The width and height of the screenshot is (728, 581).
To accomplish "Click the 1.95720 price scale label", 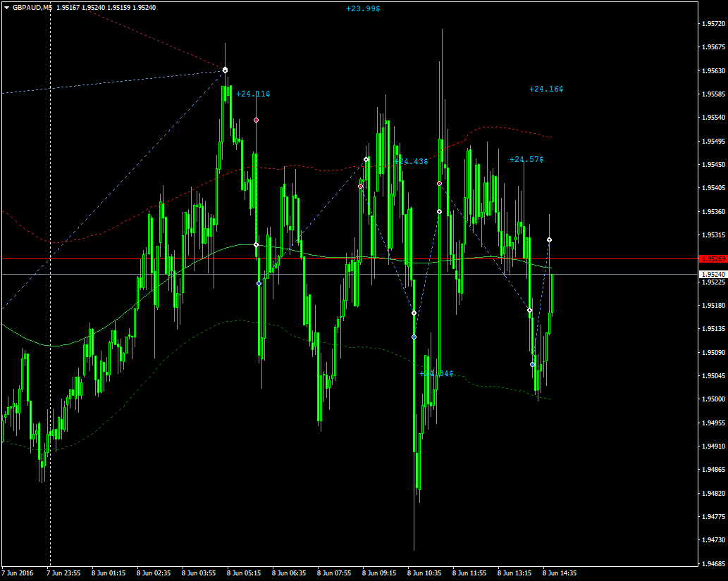I will [713, 24].
